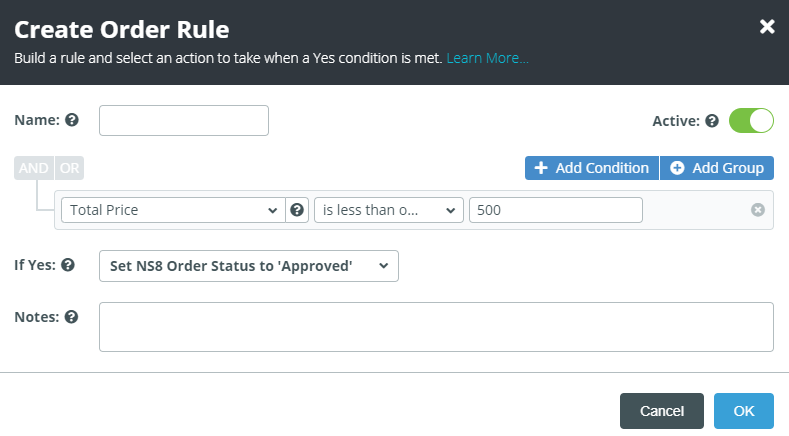The image size is (789, 436).
Task: Expand the 'is less than' operator dropdown
Action: (x=389, y=210)
